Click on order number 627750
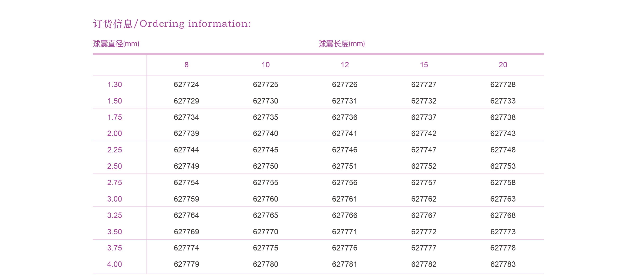The width and height of the screenshot is (644, 277). coord(265,166)
